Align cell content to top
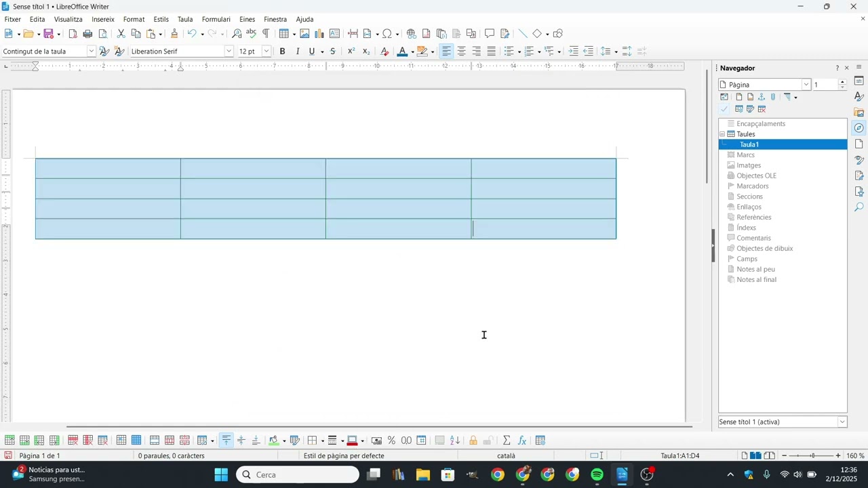The width and height of the screenshot is (868, 488). click(226, 441)
